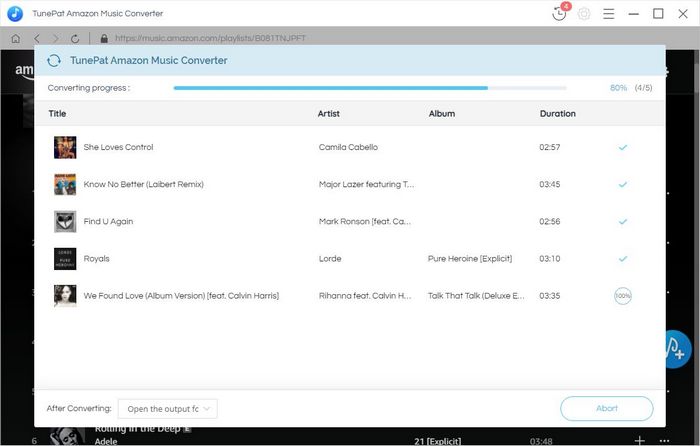Screen dimensions: 700x446
Task: Click the (4/5) progress count
Action: click(x=643, y=88)
